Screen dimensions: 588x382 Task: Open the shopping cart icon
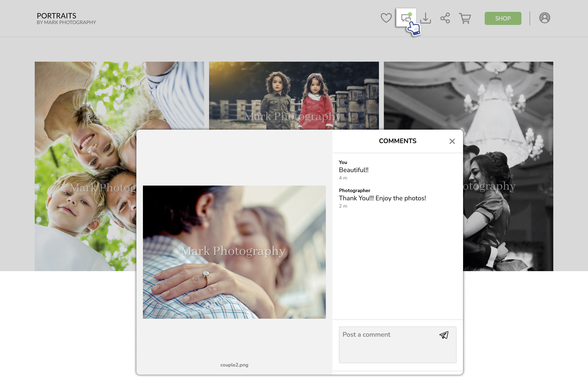click(465, 18)
